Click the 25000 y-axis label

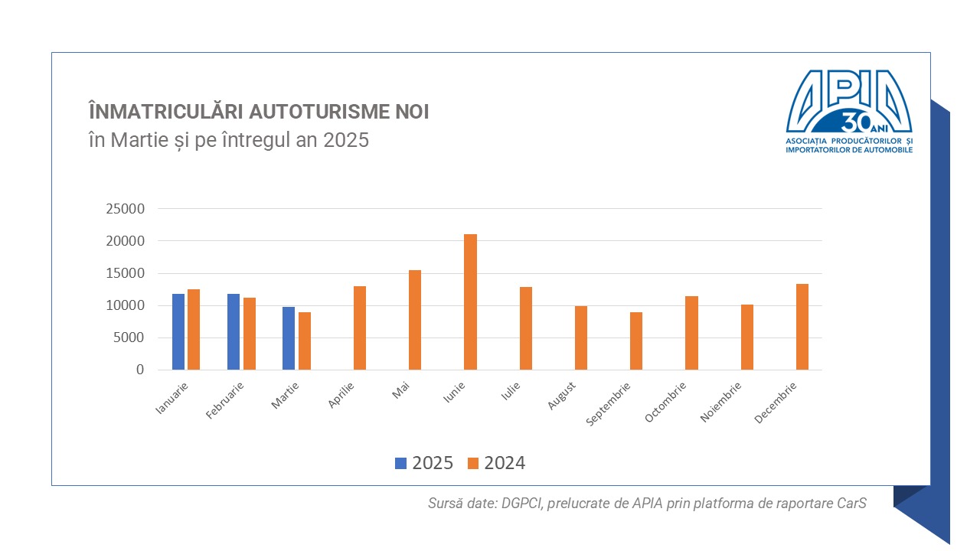[126, 209]
